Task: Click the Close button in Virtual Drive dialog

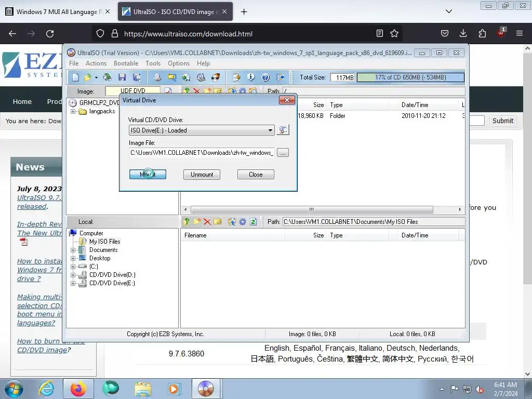Action: coord(256,175)
